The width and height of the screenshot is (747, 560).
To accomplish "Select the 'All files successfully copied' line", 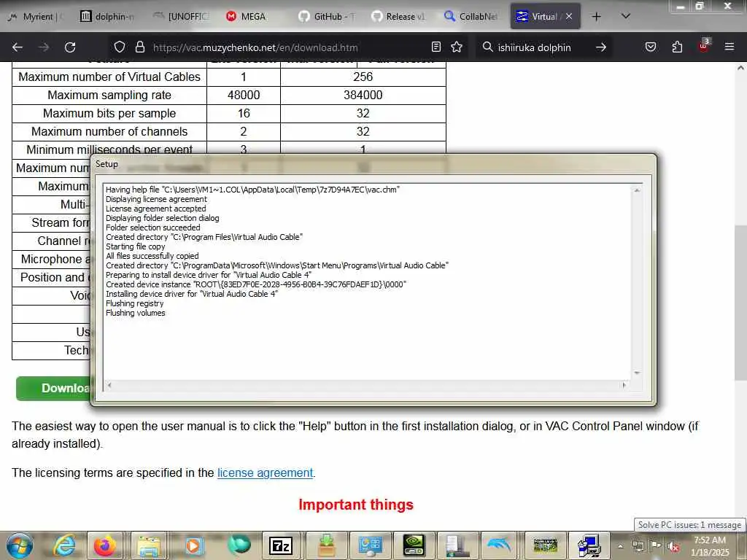I will click(152, 256).
